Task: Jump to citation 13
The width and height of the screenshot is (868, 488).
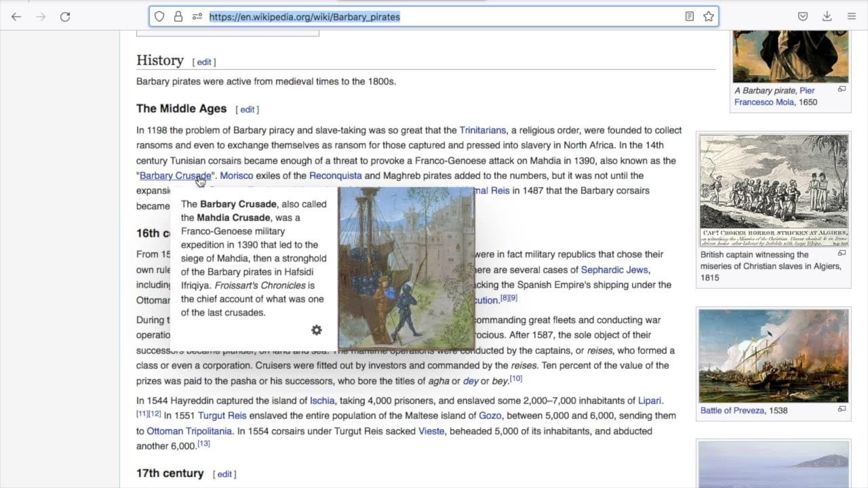Action: click(203, 443)
